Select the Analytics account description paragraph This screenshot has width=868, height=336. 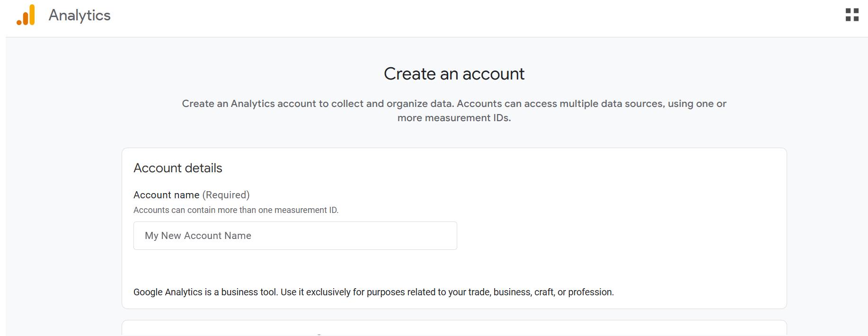click(454, 111)
